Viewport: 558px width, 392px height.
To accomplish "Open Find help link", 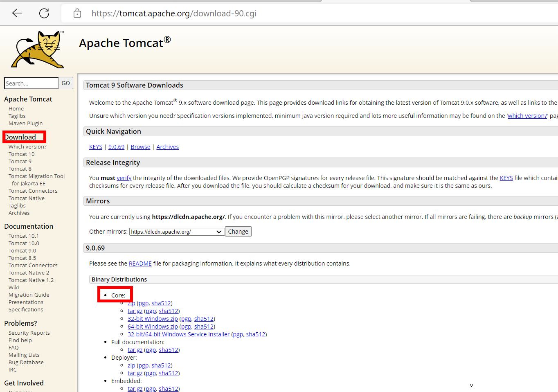I will [x=20, y=340].
